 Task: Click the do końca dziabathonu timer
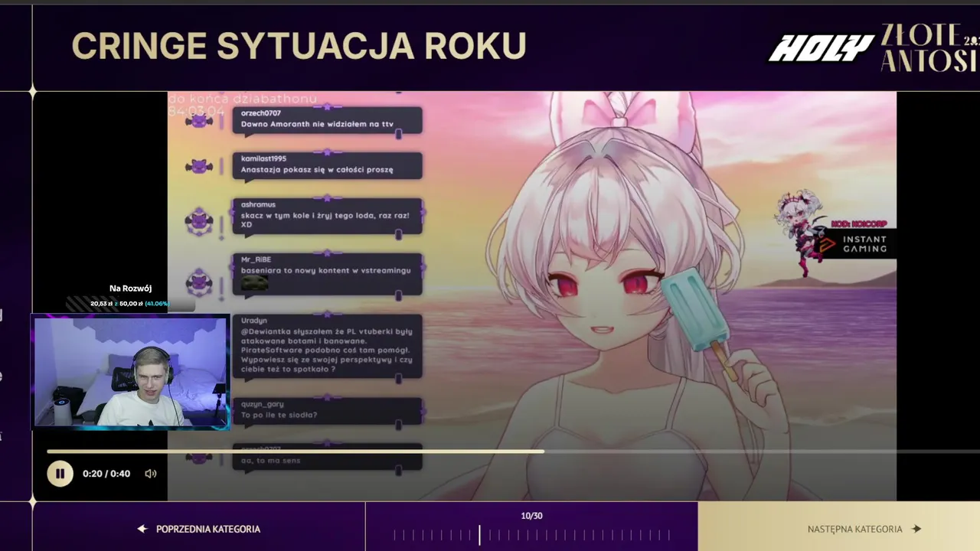(x=242, y=105)
